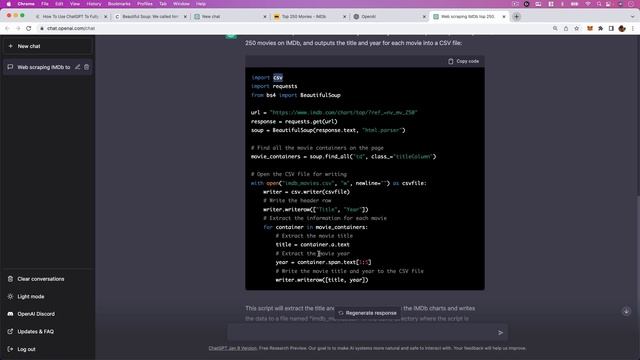Viewport: 640px width, 360px height.
Task: Open the Extensions puzzle icon
Action: pyautogui.click(x=600, y=28)
